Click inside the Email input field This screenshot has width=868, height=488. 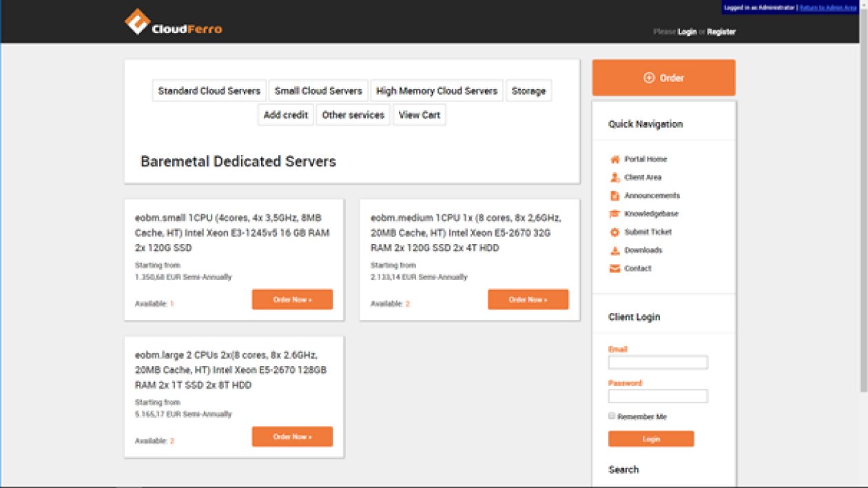click(658, 362)
